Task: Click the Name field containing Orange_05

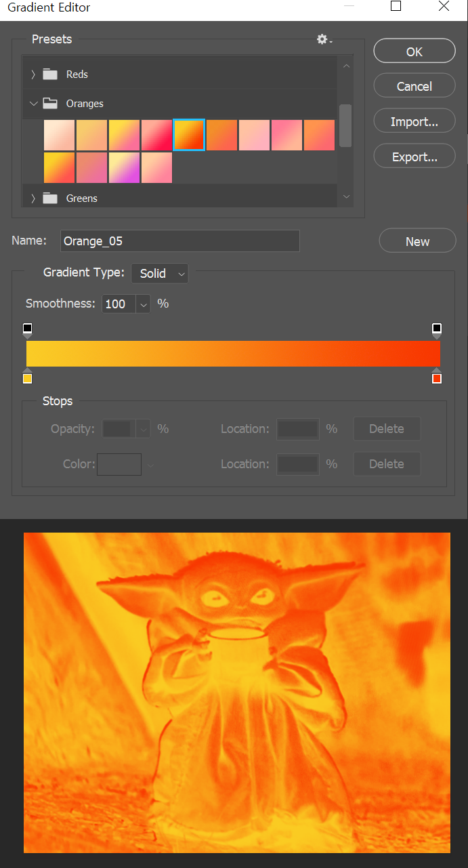Action: click(180, 241)
